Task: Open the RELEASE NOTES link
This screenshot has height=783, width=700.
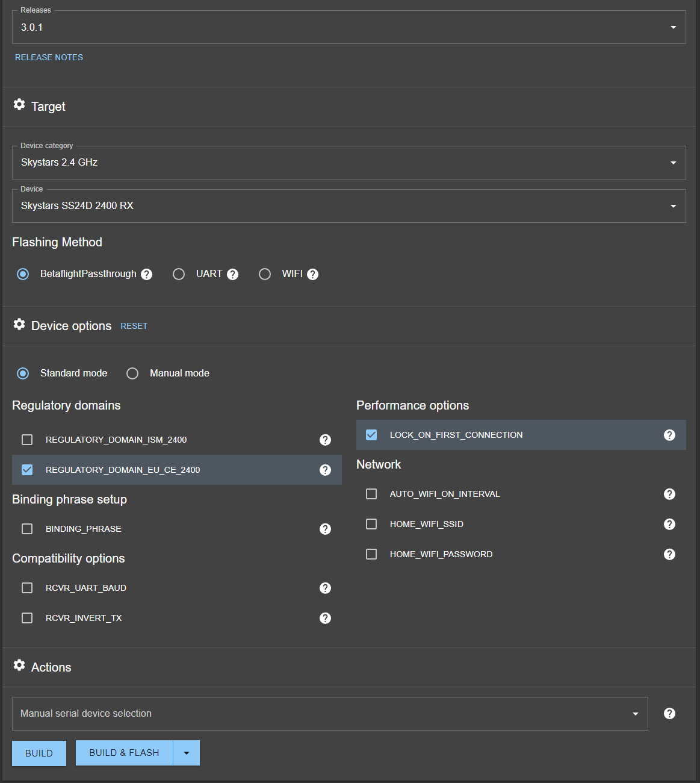Action: [x=49, y=57]
